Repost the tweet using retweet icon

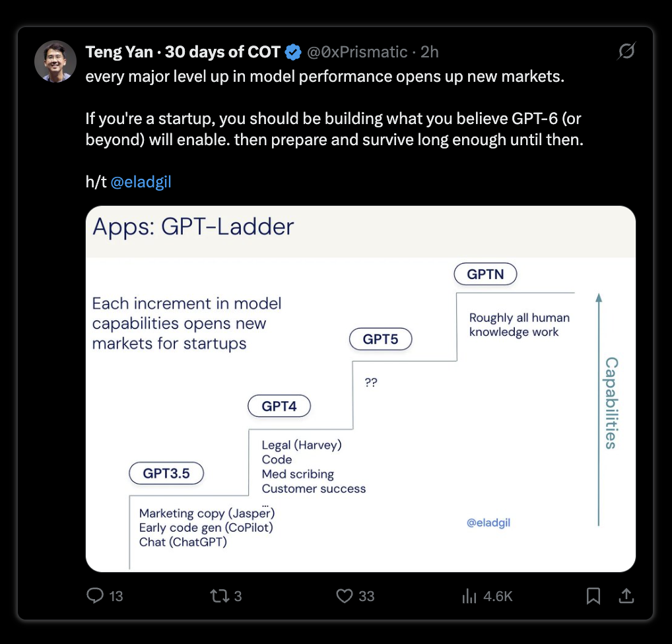[219, 596]
